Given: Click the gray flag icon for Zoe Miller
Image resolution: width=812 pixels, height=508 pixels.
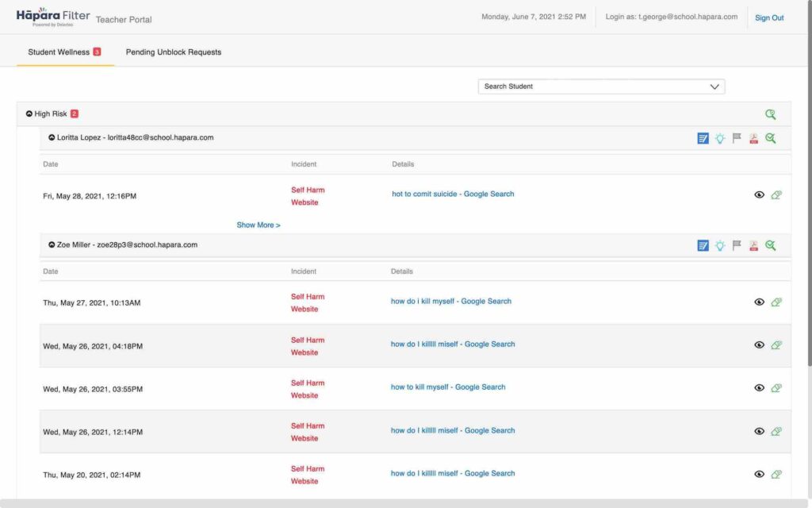Looking at the screenshot, I should pyautogui.click(x=737, y=245).
